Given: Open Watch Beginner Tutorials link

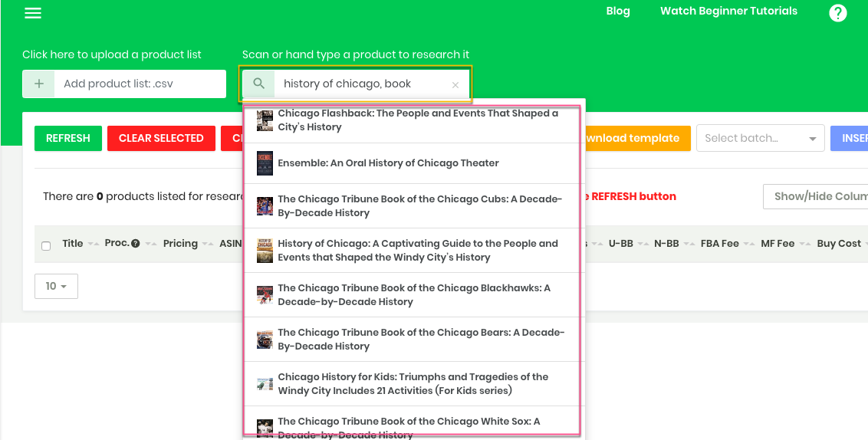Looking at the screenshot, I should point(728,11).
